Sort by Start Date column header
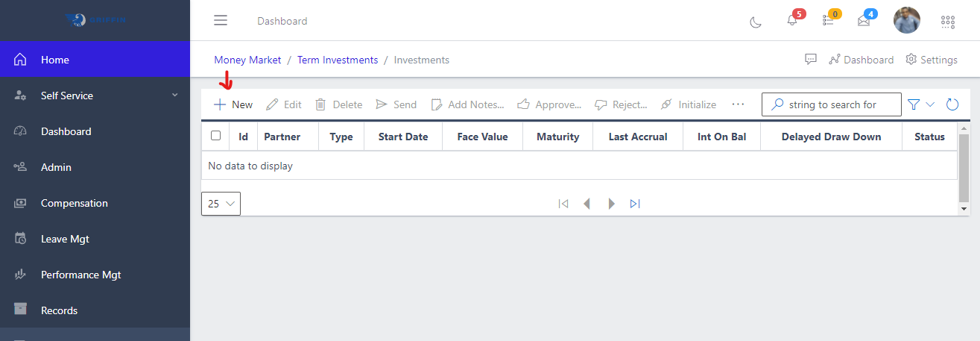Viewport: 980px width, 341px height. pos(403,137)
